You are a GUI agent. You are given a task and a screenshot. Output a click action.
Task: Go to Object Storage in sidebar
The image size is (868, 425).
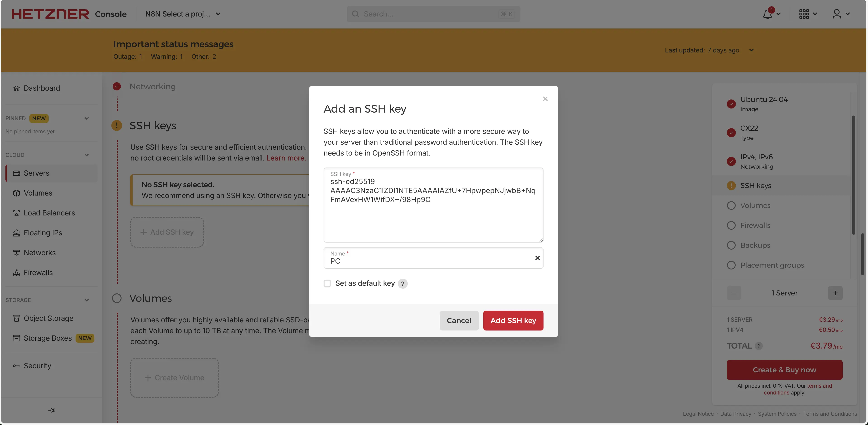coord(48,318)
